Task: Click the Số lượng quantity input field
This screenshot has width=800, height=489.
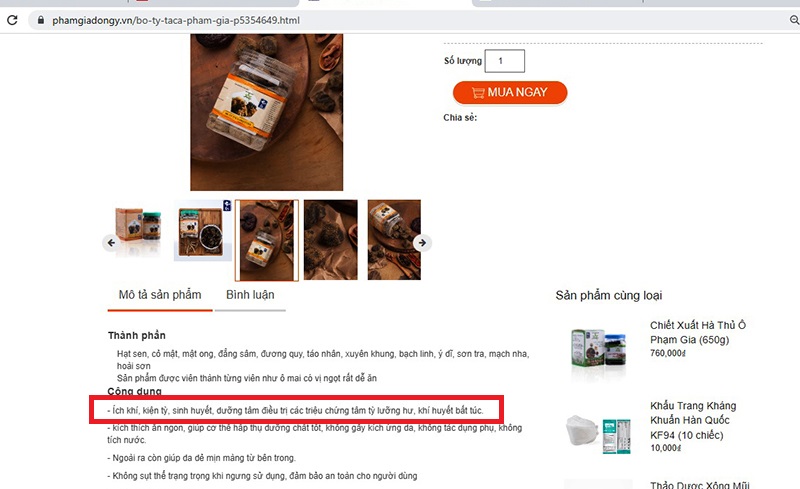Action: [x=504, y=61]
